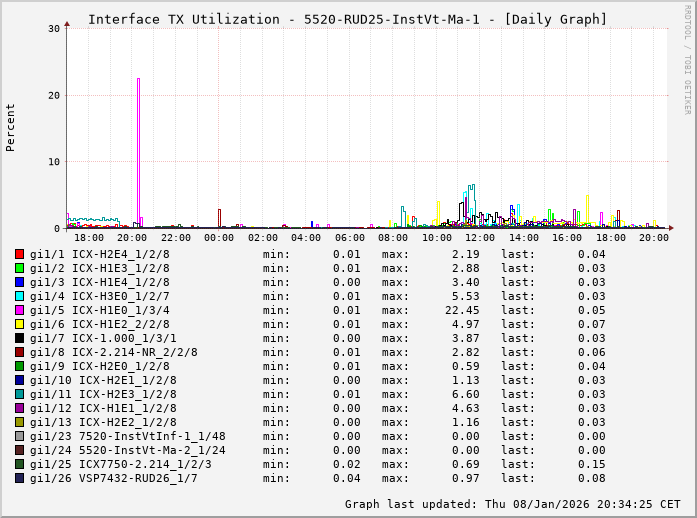Click the olive gi1/13 legend color swatch

20,422
